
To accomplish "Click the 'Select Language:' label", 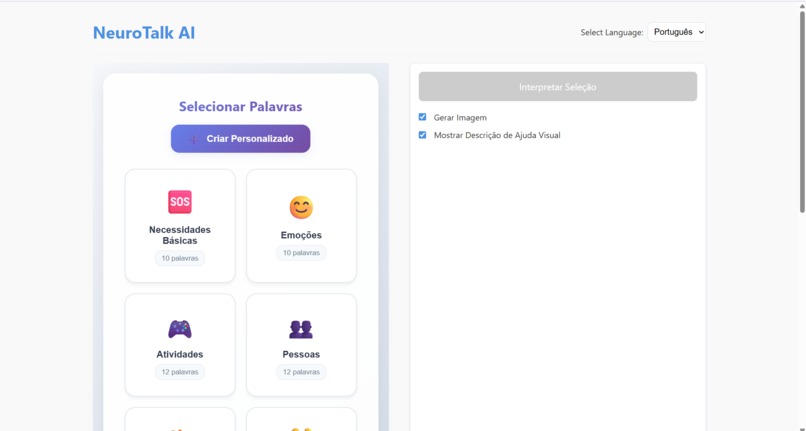I will (612, 32).
